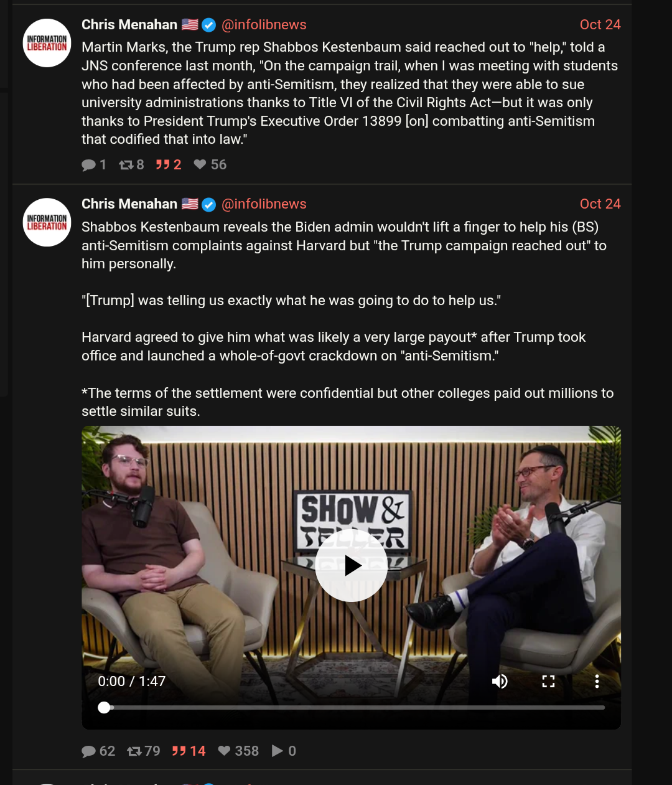Click the video play count icon
Screen dimensions: 672x785
pos(278,751)
